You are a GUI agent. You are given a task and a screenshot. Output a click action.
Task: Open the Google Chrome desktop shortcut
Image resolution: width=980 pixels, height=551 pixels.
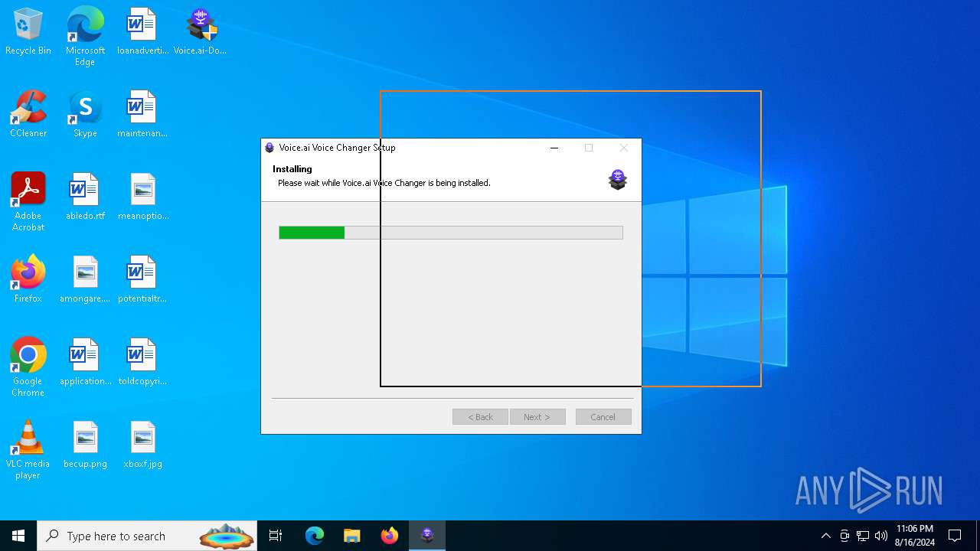pos(28,367)
